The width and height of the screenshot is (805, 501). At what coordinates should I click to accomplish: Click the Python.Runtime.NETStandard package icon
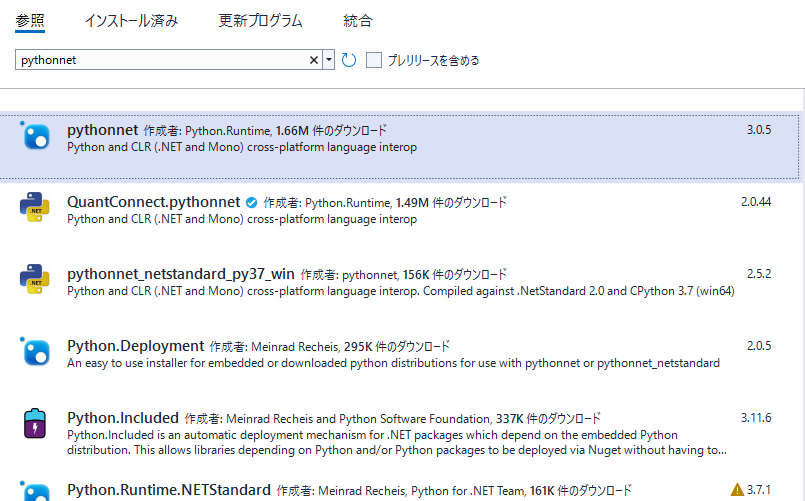pos(35,491)
